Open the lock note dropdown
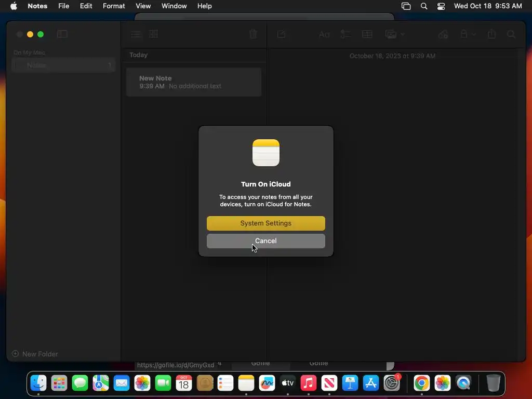 pyautogui.click(x=468, y=34)
